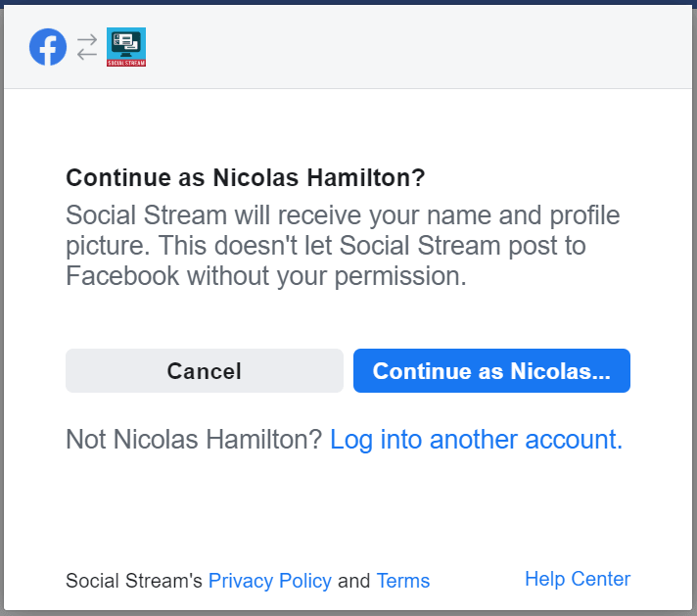This screenshot has width=697, height=616.
Task: Click the permission description paragraph
Action: (x=343, y=246)
